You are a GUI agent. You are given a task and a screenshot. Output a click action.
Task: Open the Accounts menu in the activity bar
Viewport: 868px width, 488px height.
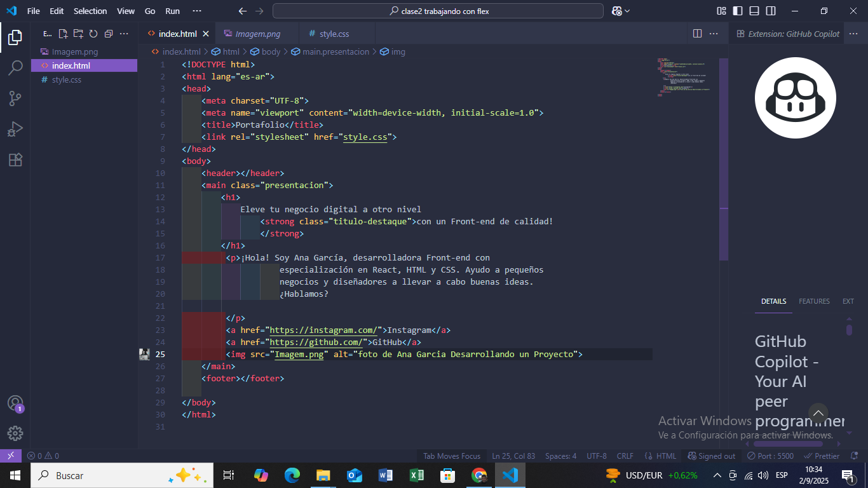pyautogui.click(x=15, y=403)
